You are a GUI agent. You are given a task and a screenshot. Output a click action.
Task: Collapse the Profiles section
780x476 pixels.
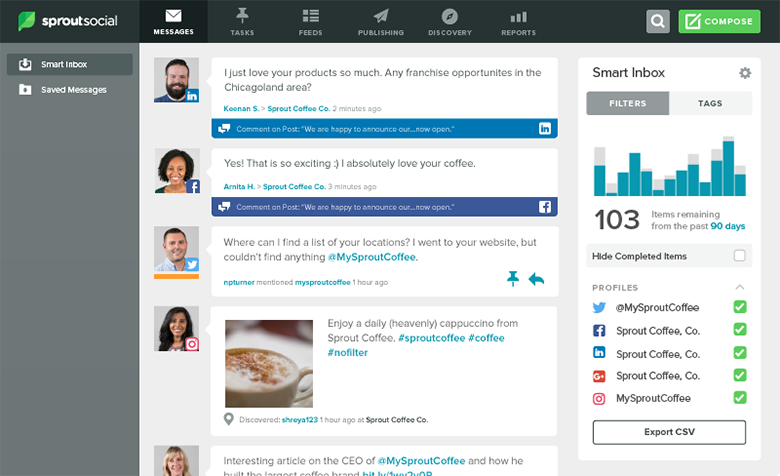pyautogui.click(x=740, y=287)
